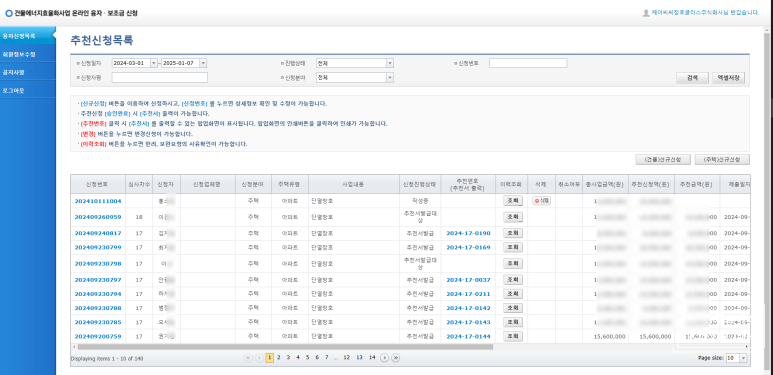Open application number 202409230794

point(98,294)
